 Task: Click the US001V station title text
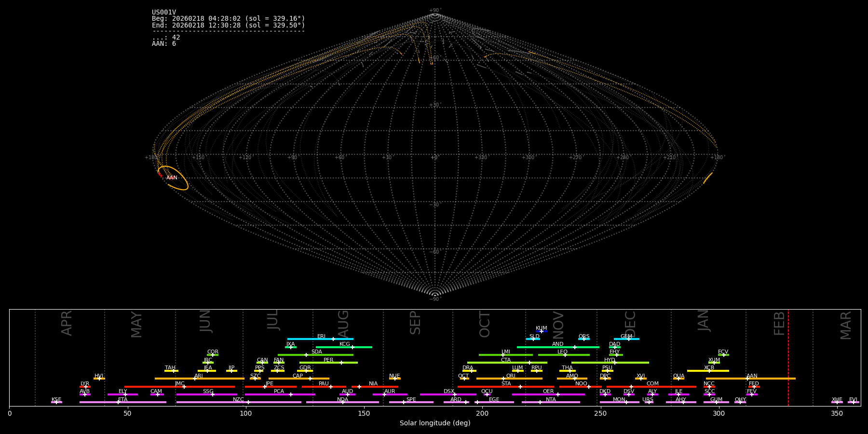pyautogui.click(x=164, y=13)
